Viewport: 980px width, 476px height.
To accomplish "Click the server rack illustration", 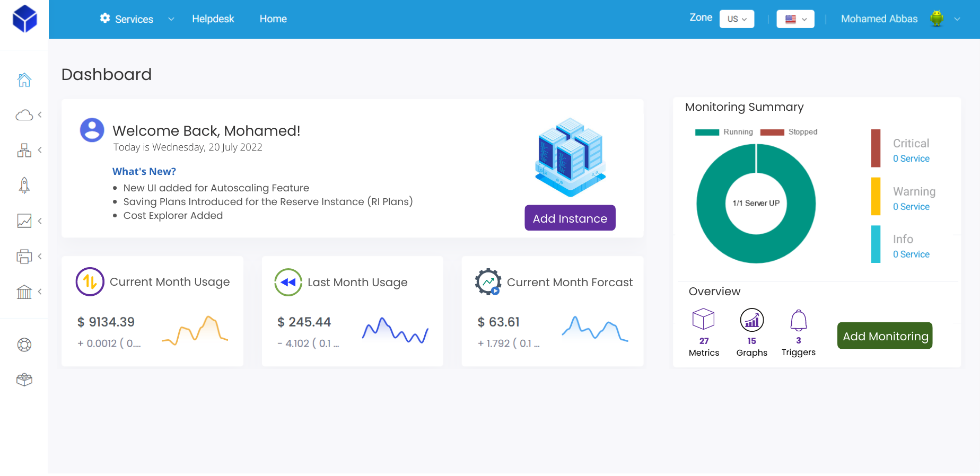I will click(x=570, y=157).
